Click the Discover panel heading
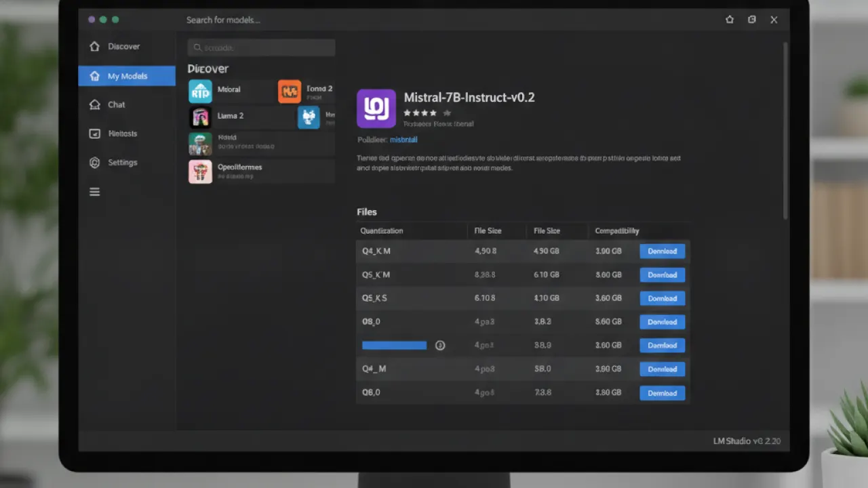This screenshot has height=488, width=868. [x=208, y=69]
